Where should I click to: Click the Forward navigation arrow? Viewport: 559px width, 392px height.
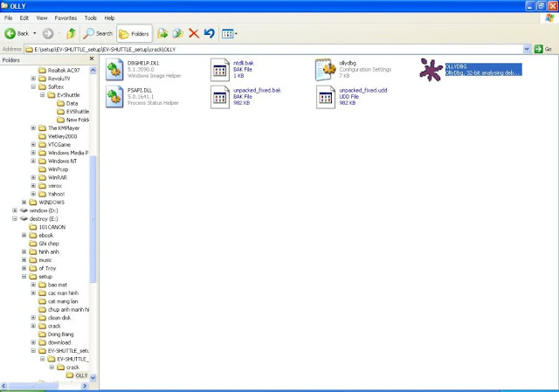(x=48, y=33)
